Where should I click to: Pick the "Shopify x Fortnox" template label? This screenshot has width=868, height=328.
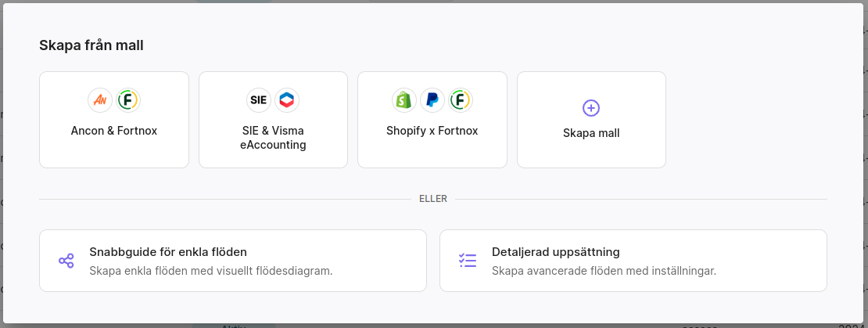click(x=432, y=131)
